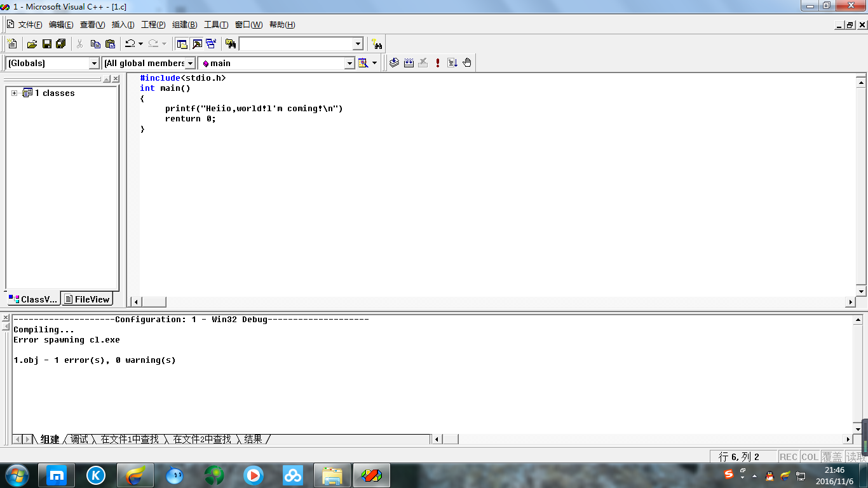Viewport: 868px width, 488px height.
Task: Open the 窗口(W) menu
Action: pyautogui.click(x=248, y=25)
